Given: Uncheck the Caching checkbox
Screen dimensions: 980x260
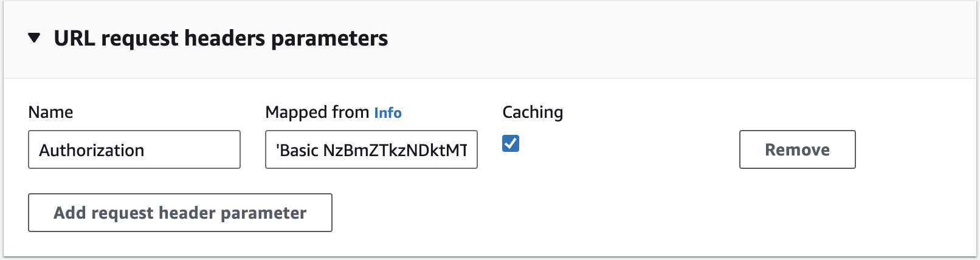Looking at the screenshot, I should [x=511, y=144].
